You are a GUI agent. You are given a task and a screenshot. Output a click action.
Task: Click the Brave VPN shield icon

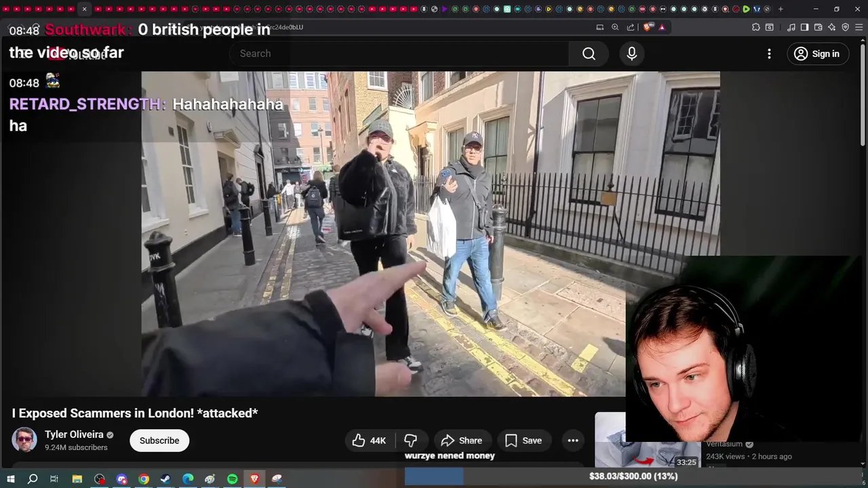tap(846, 27)
